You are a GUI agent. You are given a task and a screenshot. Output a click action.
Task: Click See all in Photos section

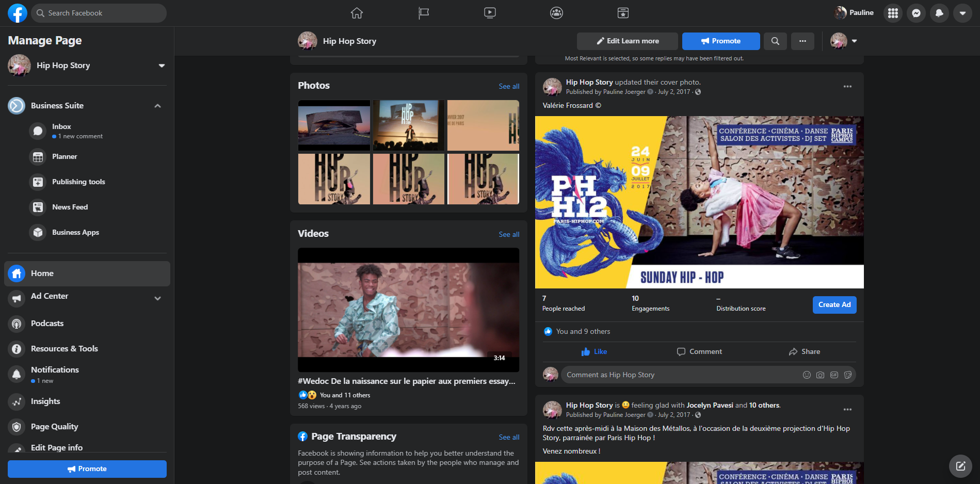click(509, 86)
